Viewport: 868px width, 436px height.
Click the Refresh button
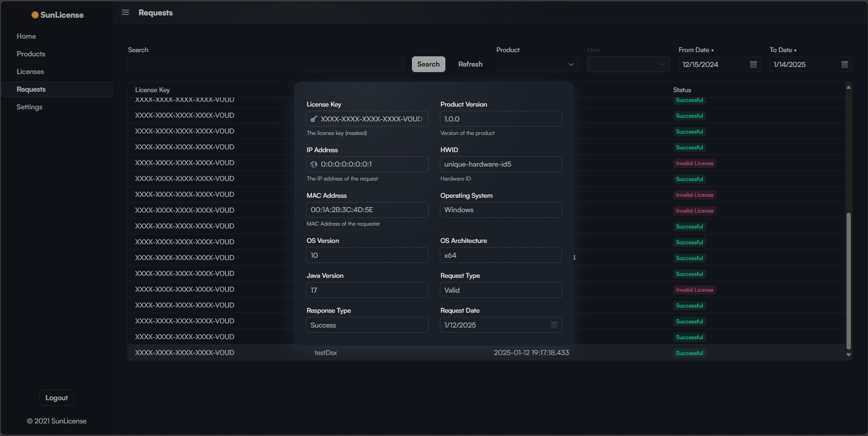[x=470, y=64]
